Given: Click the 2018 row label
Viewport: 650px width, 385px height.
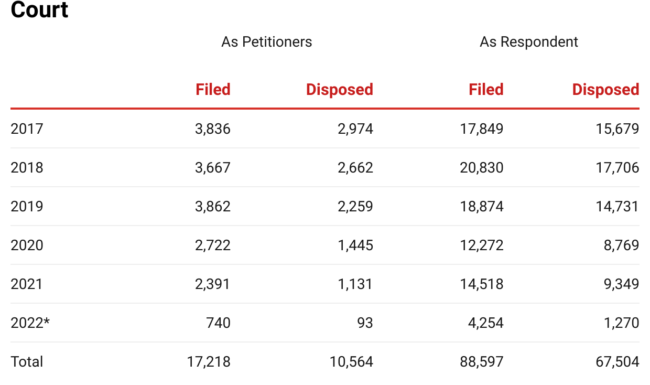Looking at the screenshot, I should [x=27, y=168].
